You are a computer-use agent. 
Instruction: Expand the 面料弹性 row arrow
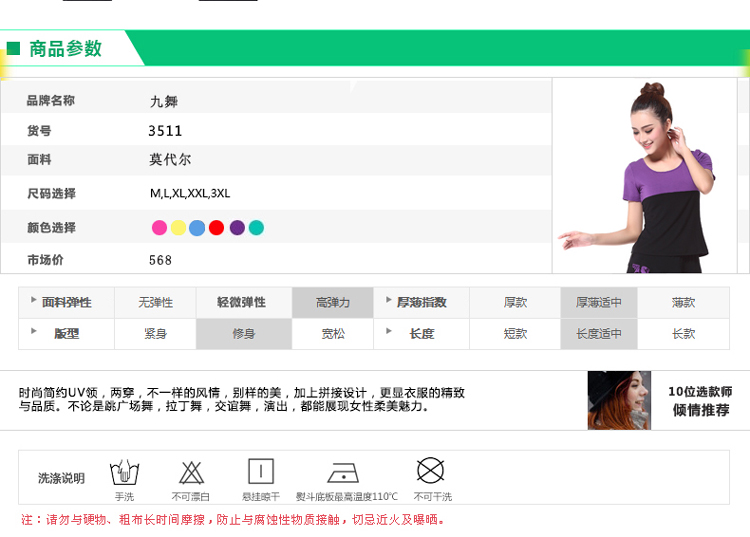pos(33,300)
